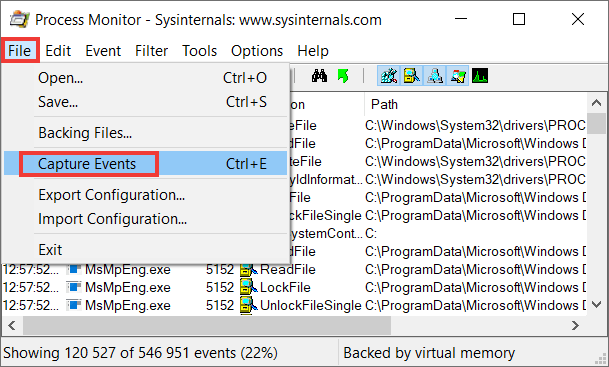The height and width of the screenshot is (367, 609).
Task: Select Import Configuration... menu entry
Action: (x=146, y=219)
